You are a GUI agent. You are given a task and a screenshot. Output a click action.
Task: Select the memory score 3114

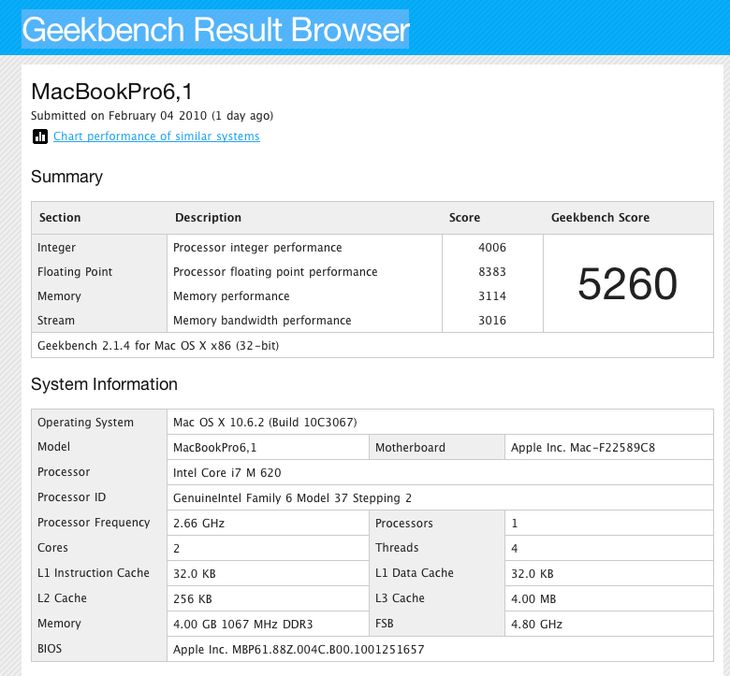[492, 296]
